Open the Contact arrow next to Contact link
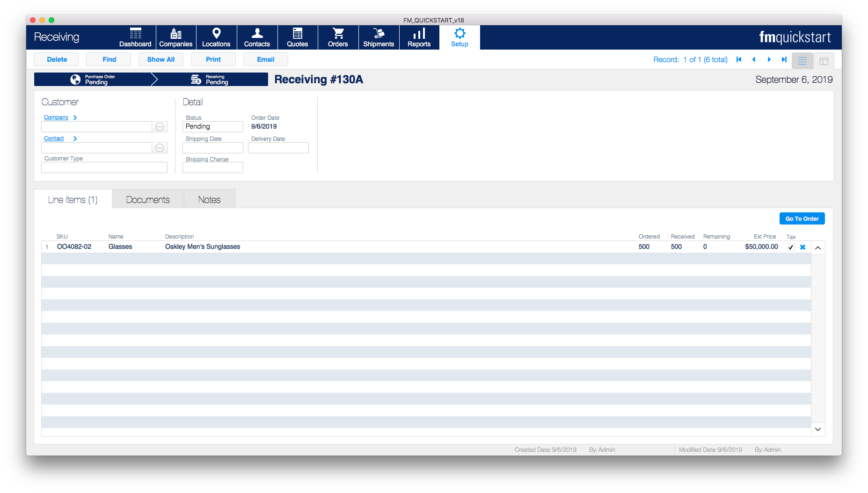The image size is (868, 493). pos(75,138)
